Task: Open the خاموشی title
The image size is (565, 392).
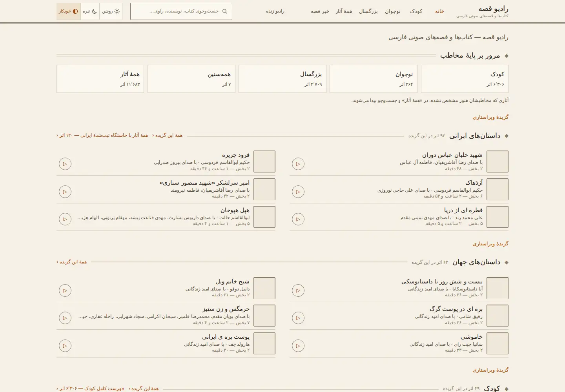Action: coord(472,337)
